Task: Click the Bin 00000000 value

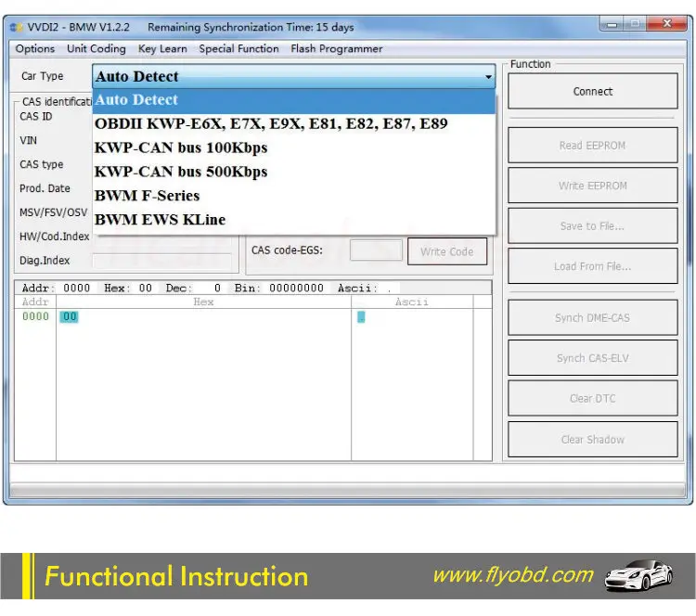Action: 296,289
